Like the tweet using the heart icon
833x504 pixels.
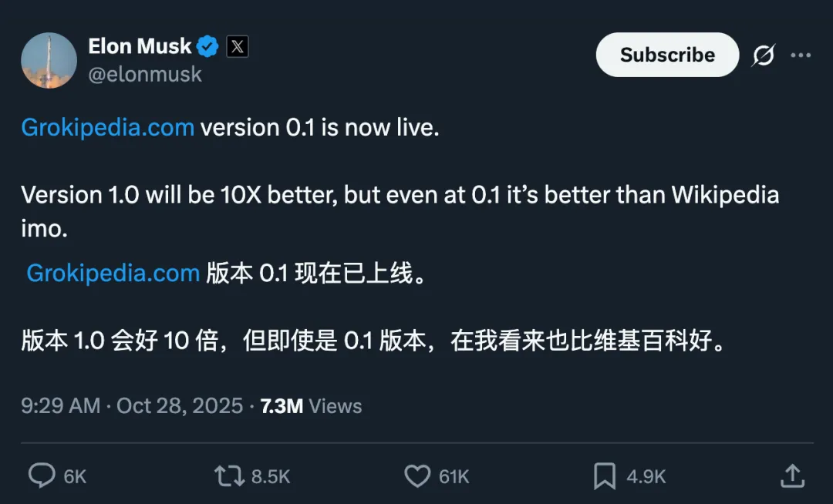[417, 476]
